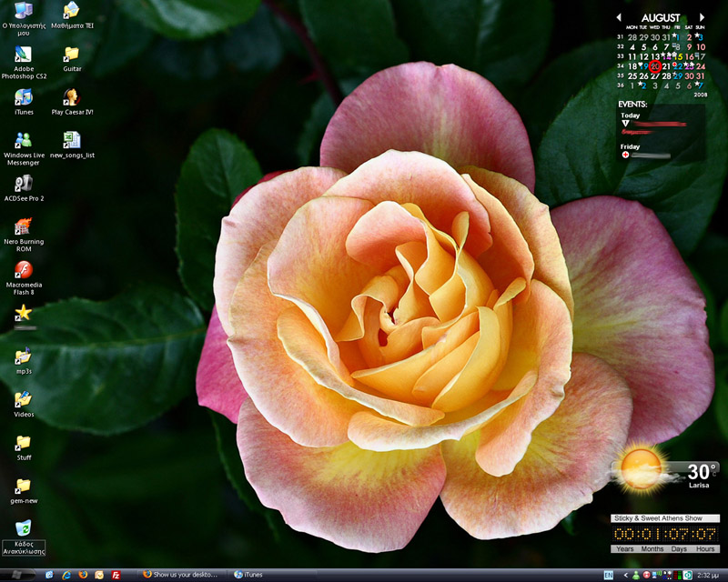Go to previous month in calendar widget
Viewport: 728px width, 582px height.
coord(619,17)
